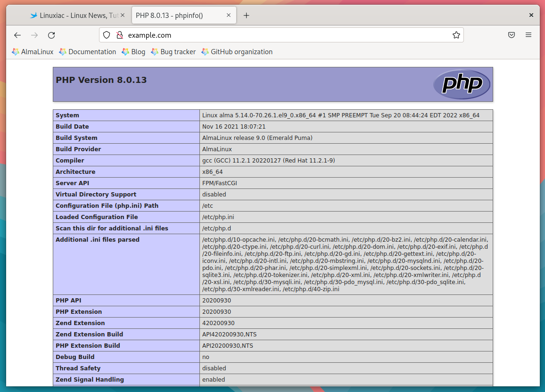Viewport: 545px width, 392px height.
Task: Open the Blog bookmark
Action: coord(133,52)
